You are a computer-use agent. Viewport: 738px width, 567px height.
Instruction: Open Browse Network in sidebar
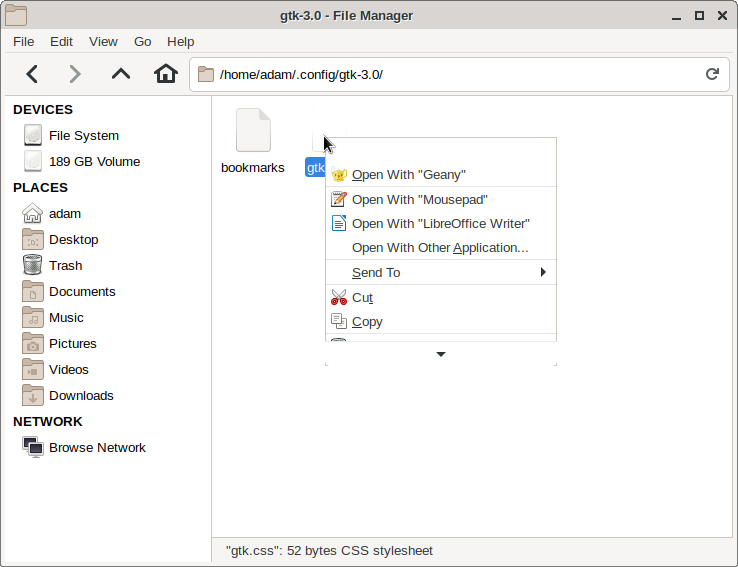coord(97,447)
